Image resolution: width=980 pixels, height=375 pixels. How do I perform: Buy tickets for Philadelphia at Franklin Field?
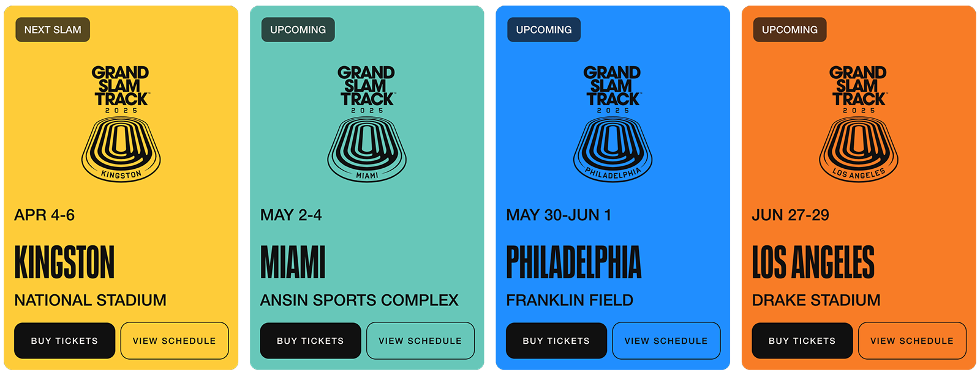tap(556, 341)
